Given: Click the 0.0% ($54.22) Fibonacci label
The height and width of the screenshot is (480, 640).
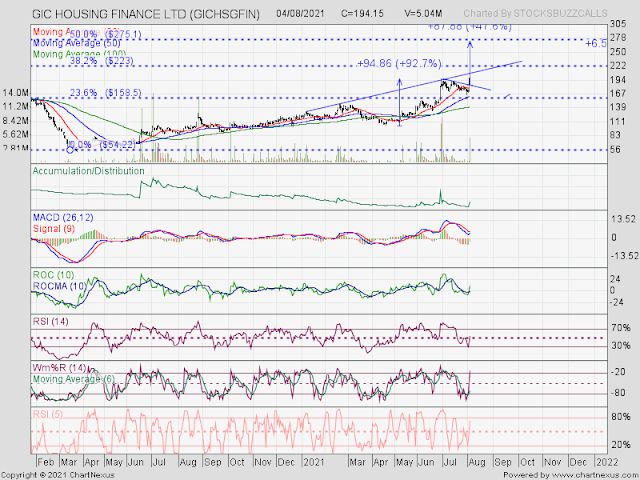Looking at the screenshot, I should click(102, 144).
